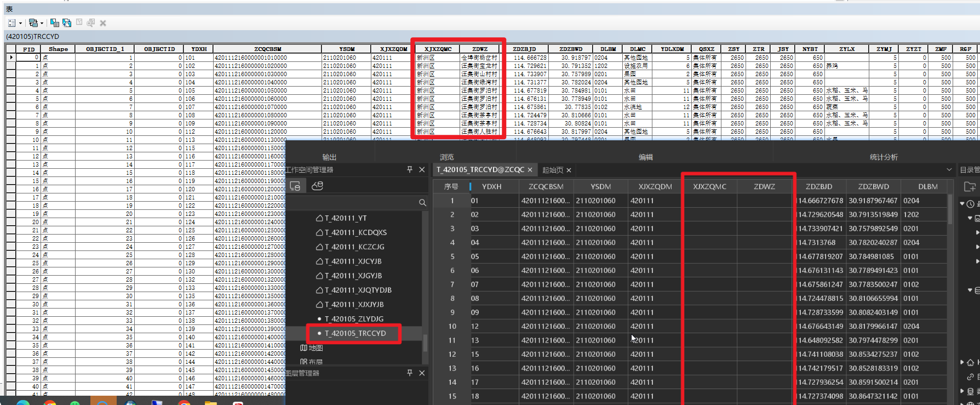The width and height of the screenshot is (980, 405).
Task: Switch to file workspace view icon
Action: 295,186
